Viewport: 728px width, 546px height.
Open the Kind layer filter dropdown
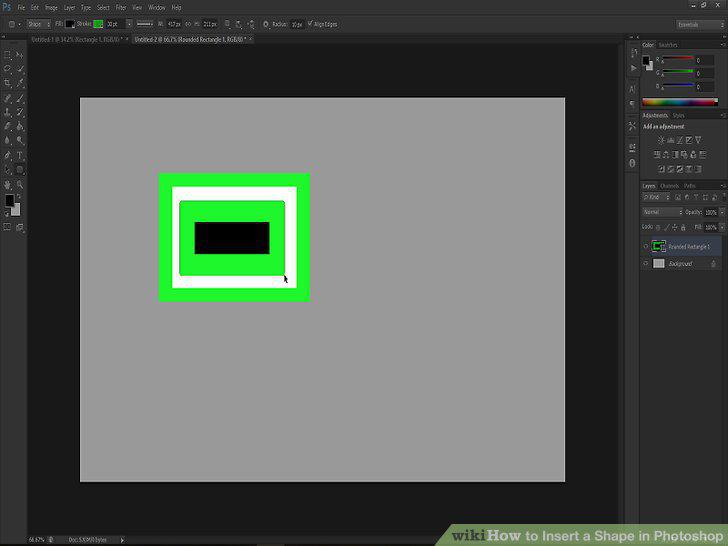656,197
